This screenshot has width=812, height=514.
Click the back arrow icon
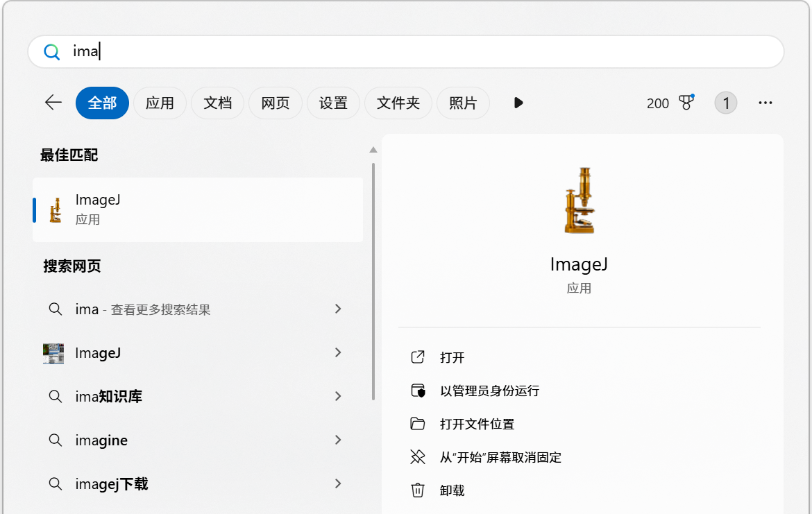click(53, 103)
